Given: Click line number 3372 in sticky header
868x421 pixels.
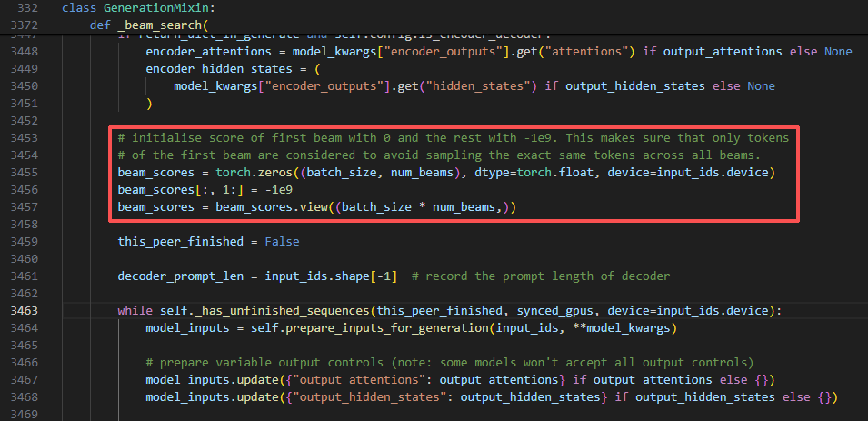Looking at the screenshot, I should click(25, 25).
